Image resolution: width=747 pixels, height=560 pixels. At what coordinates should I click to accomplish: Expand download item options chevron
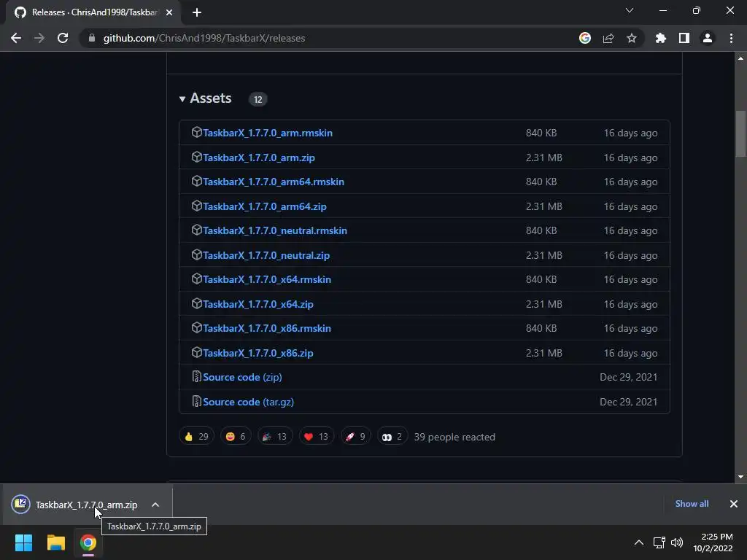155,505
